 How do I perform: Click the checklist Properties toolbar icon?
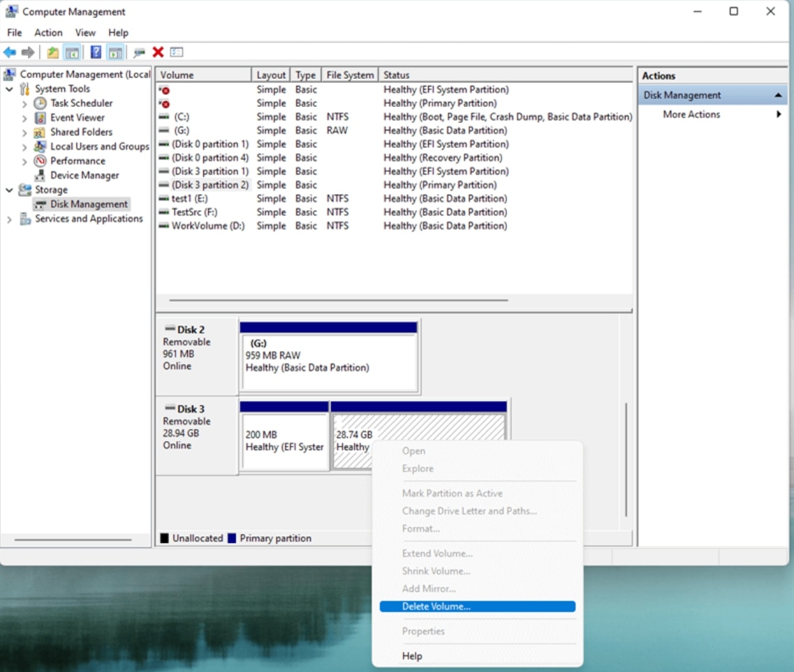[x=177, y=52]
